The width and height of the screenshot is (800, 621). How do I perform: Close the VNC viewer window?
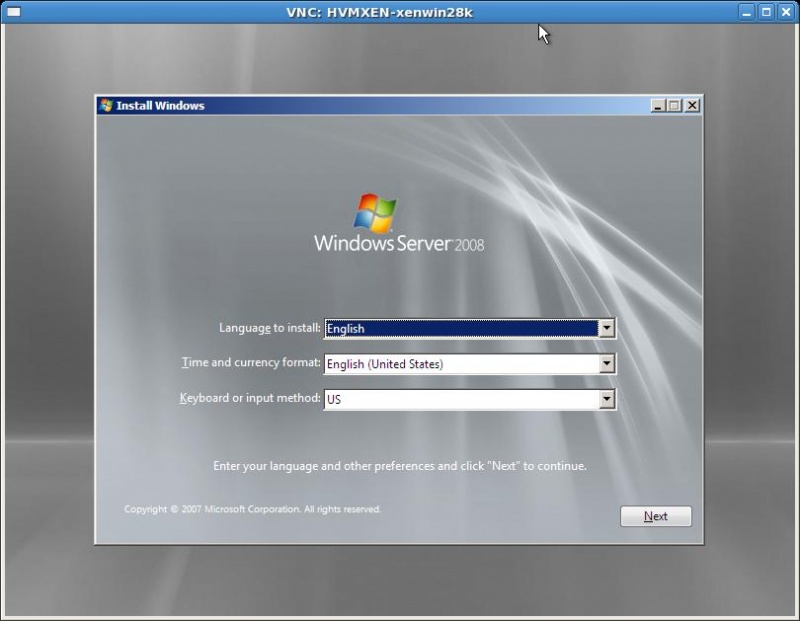(x=785, y=12)
